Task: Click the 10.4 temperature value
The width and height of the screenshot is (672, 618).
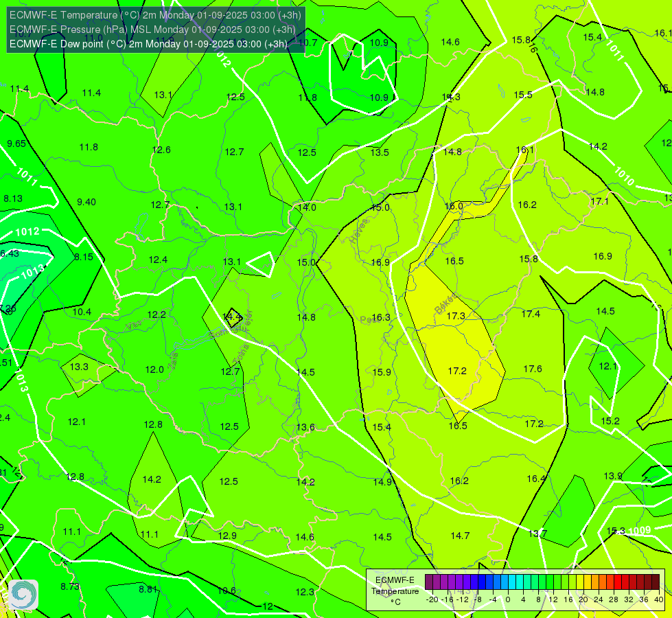Action: [82, 312]
